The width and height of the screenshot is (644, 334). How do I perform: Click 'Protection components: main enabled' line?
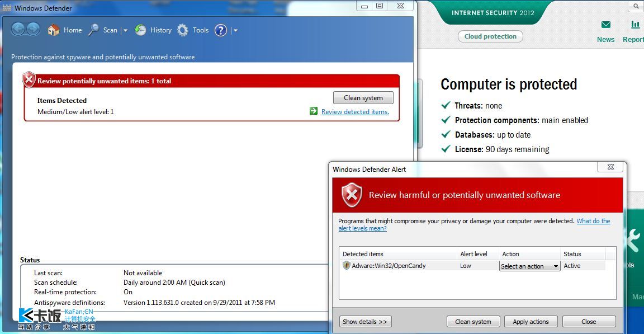(x=522, y=120)
